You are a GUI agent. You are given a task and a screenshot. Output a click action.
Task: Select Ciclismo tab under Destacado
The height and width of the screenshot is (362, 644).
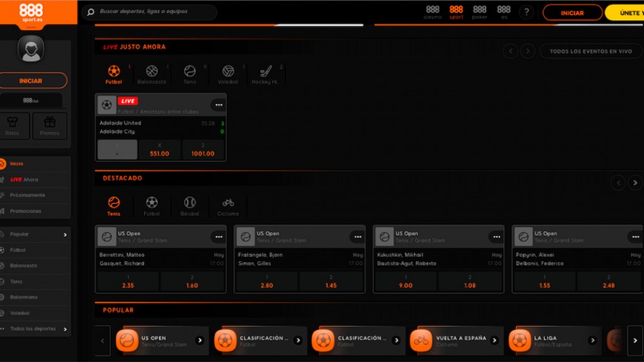[228, 206]
